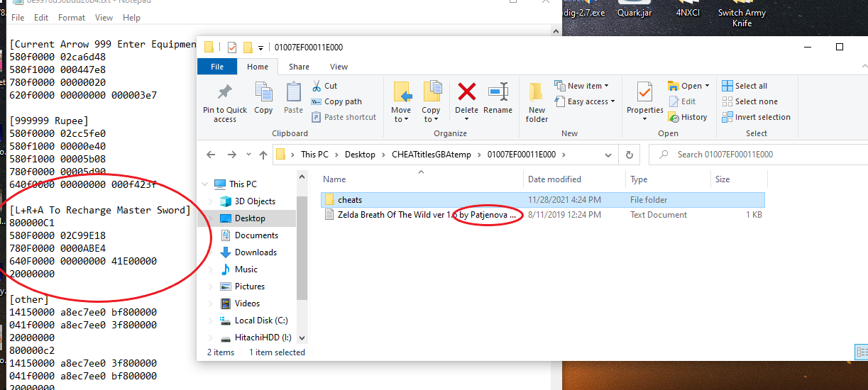The image size is (868, 390).
Task: Click the Copy path command
Action: [337, 101]
